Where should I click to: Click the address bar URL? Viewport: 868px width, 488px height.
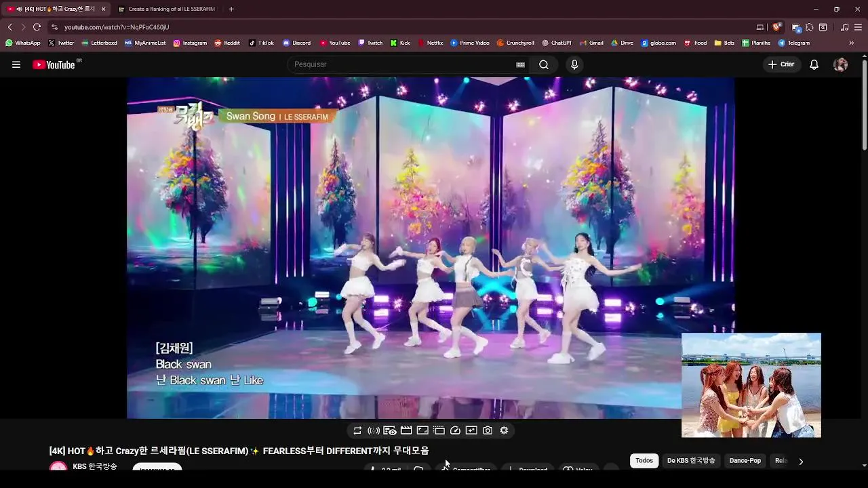coord(117,27)
